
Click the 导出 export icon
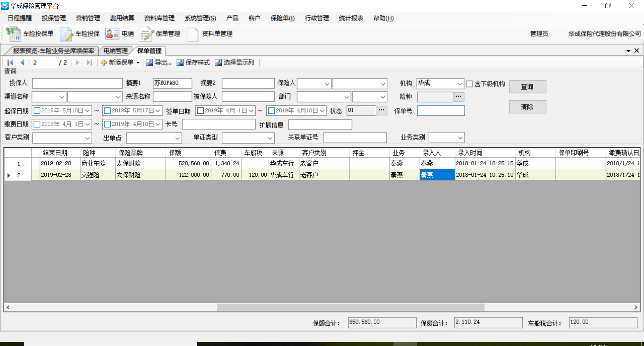pos(149,63)
